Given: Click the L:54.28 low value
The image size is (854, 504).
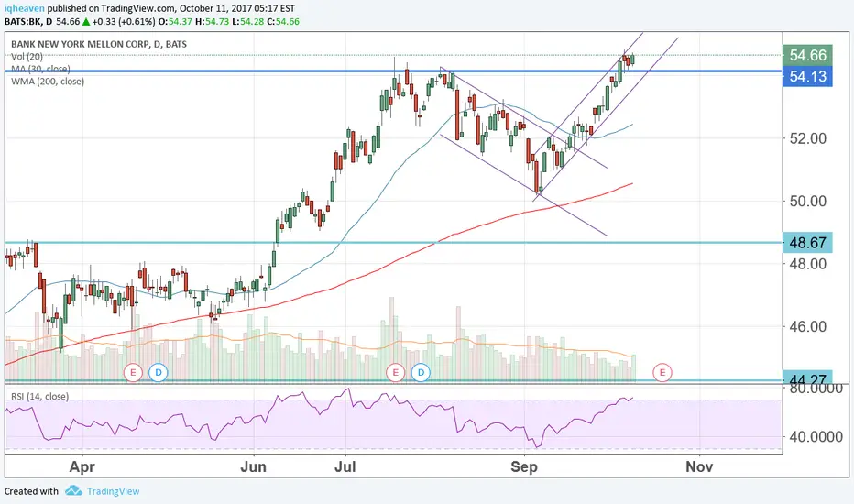Looking at the screenshot, I should (247, 22).
